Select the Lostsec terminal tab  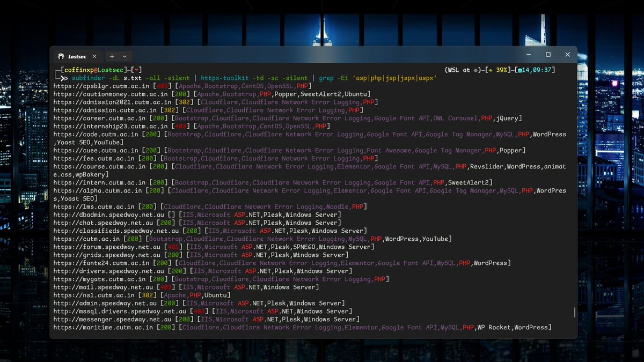78,56
